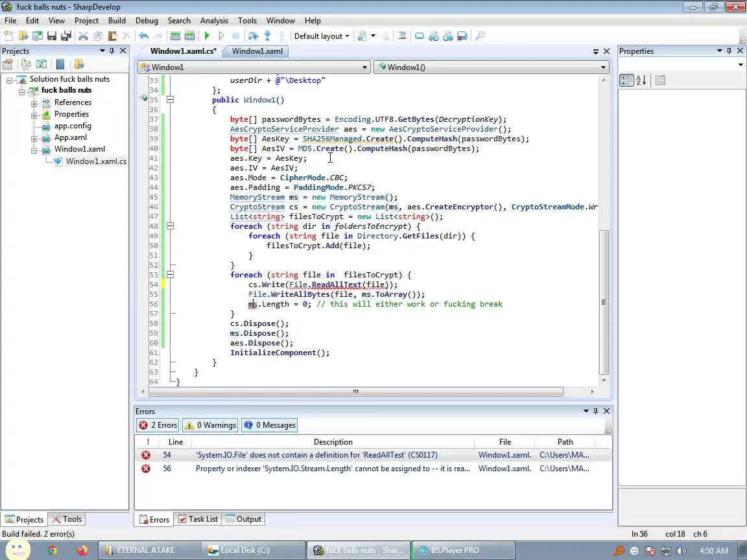This screenshot has width=747, height=560.
Task: Click the Action Center flag tray icon
Action: point(650,551)
